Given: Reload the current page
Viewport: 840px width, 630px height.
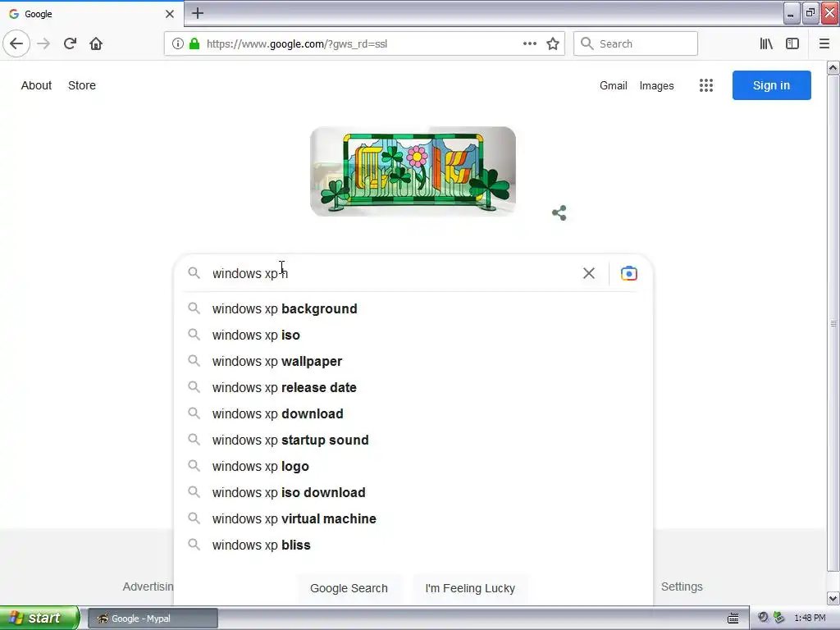Looking at the screenshot, I should coord(70,43).
